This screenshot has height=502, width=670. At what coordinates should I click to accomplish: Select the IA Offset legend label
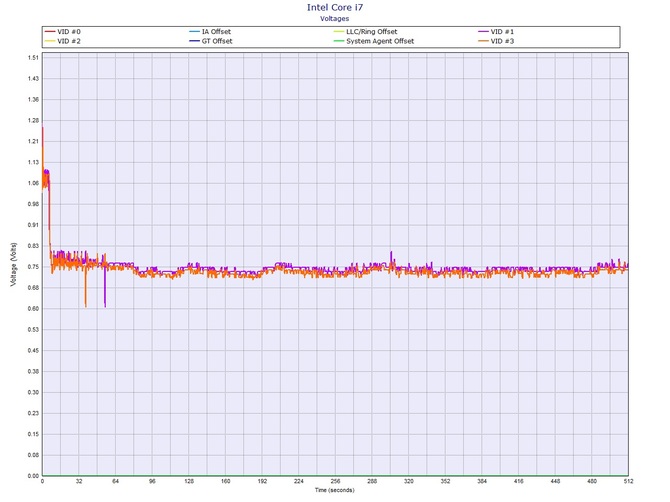pos(216,32)
